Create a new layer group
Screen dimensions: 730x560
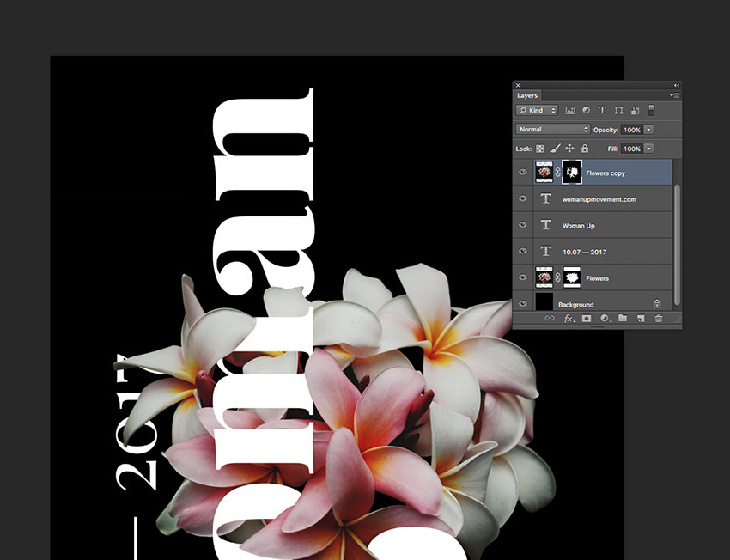[623, 319]
